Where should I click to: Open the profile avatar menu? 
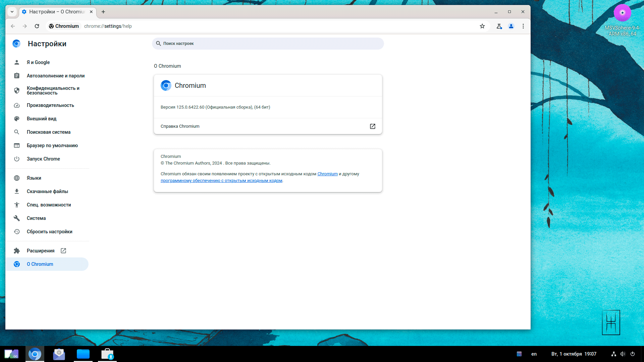click(x=511, y=26)
